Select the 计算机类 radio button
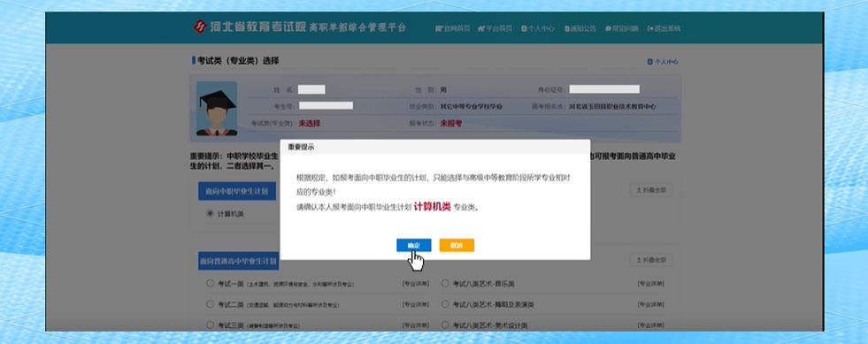868x344 pixels. [210, 213]
